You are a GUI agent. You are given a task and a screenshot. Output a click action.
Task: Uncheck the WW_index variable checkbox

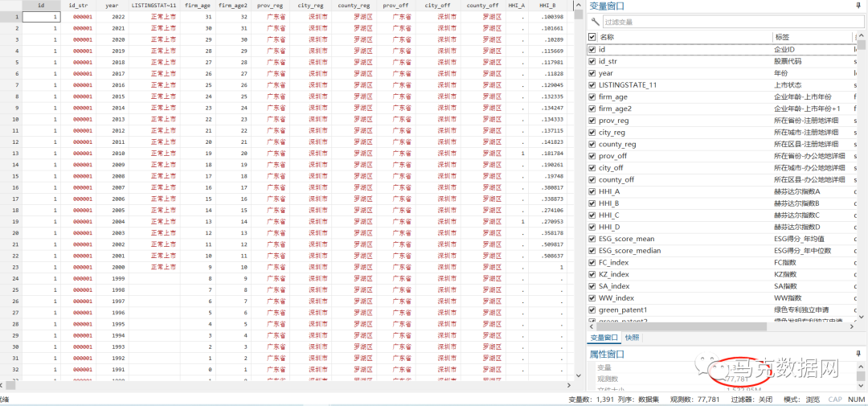click(592, 298)
